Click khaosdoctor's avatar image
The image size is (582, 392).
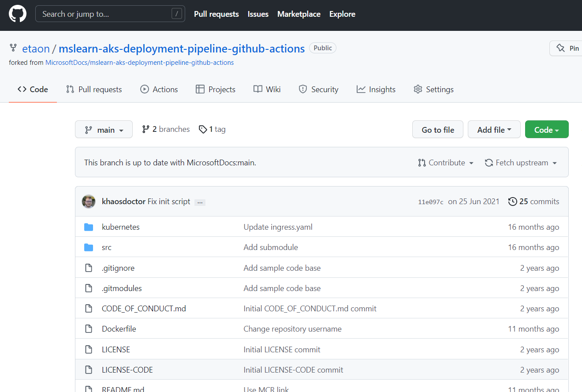click(x=89, y=202)
